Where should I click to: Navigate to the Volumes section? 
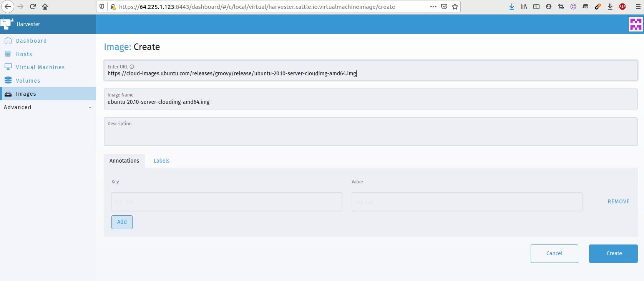28,81
